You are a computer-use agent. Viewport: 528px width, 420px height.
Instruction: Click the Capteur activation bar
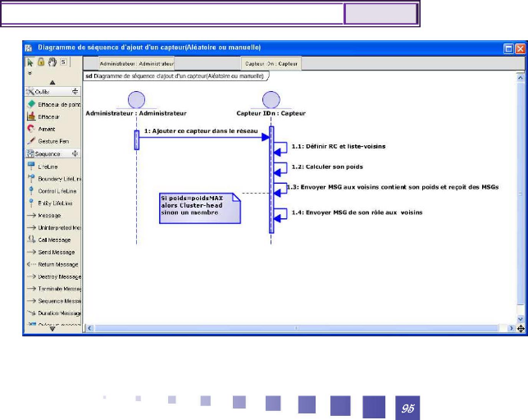(x=271, y=180)
